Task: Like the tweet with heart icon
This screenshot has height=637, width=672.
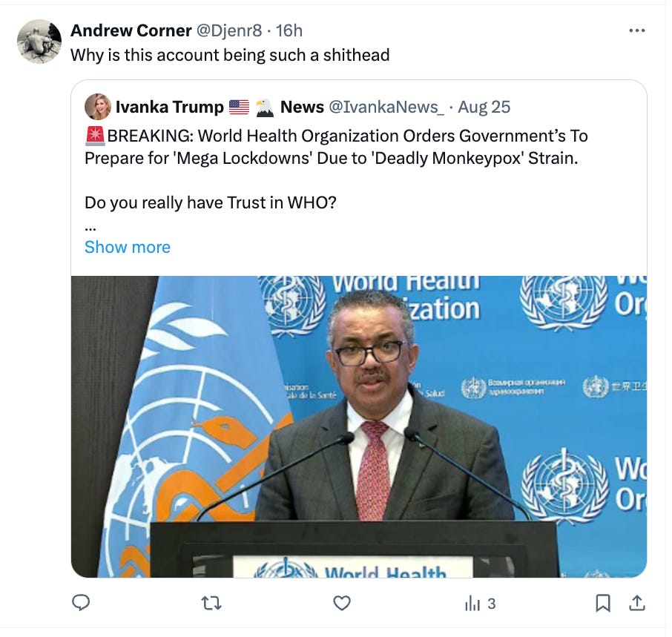Action: point(342,603)
